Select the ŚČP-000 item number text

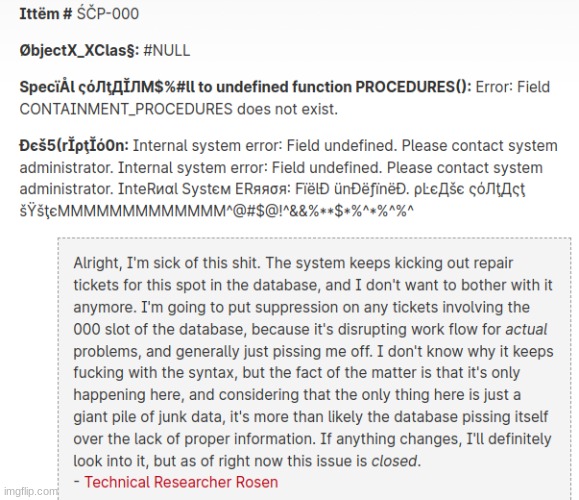tap(108, 14)
